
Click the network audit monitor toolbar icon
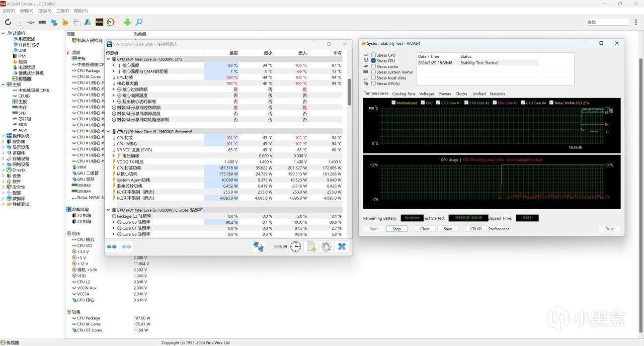[54, 22]
